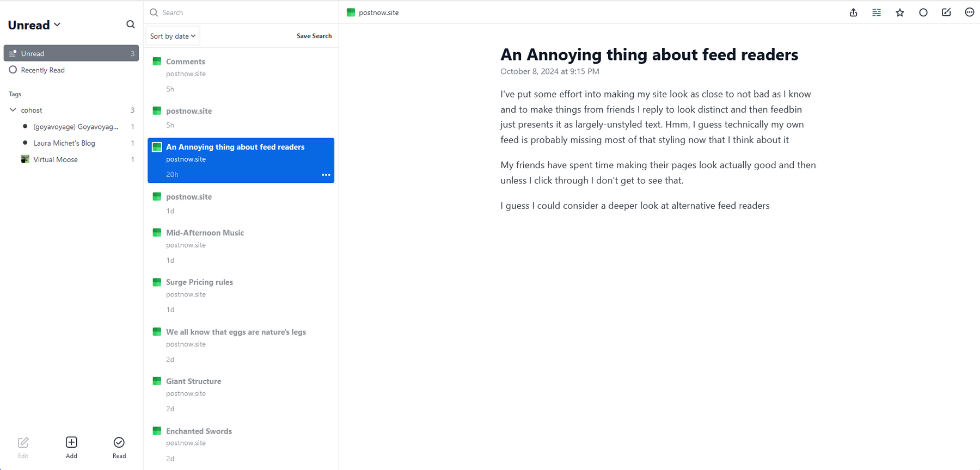
Task: Collapse the cohost tag
Action: [x=13, y=110]
